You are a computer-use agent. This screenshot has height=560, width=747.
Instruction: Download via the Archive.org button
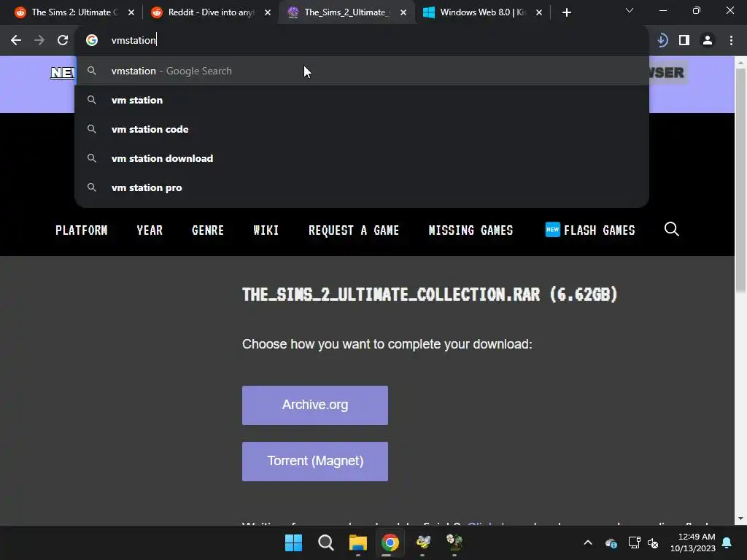(315, 405)
